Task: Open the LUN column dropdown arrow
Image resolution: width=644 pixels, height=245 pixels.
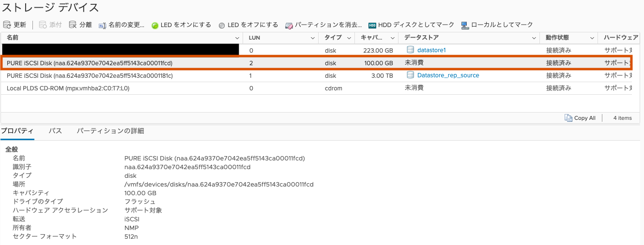Action: (x=313, y=38)
